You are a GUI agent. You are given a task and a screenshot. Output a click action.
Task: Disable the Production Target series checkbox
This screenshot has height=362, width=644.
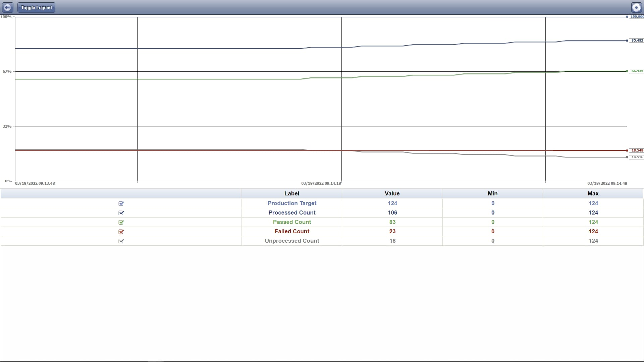pyautogui.click(x=121, y=203)
